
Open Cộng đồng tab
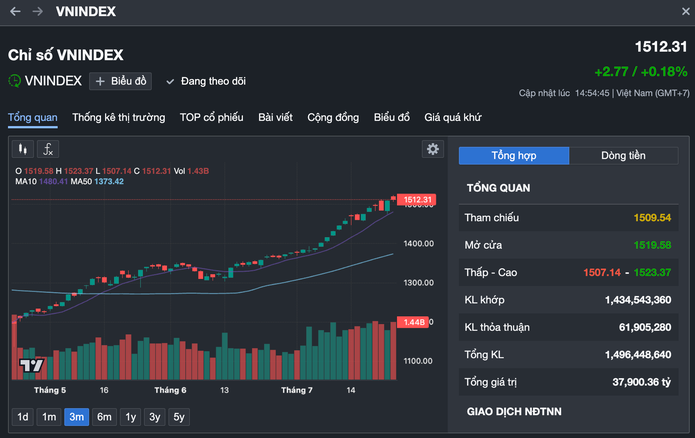333,117
